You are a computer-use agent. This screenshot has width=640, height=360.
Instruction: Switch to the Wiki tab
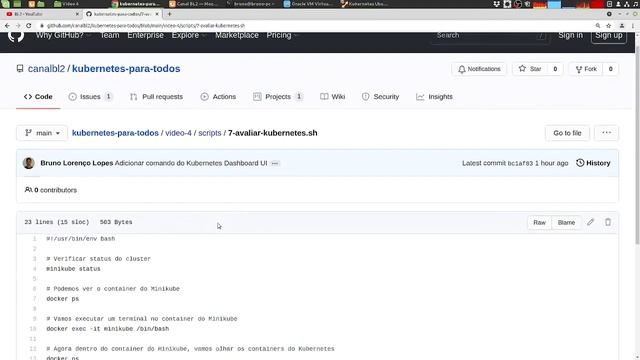tap(333, 97)
